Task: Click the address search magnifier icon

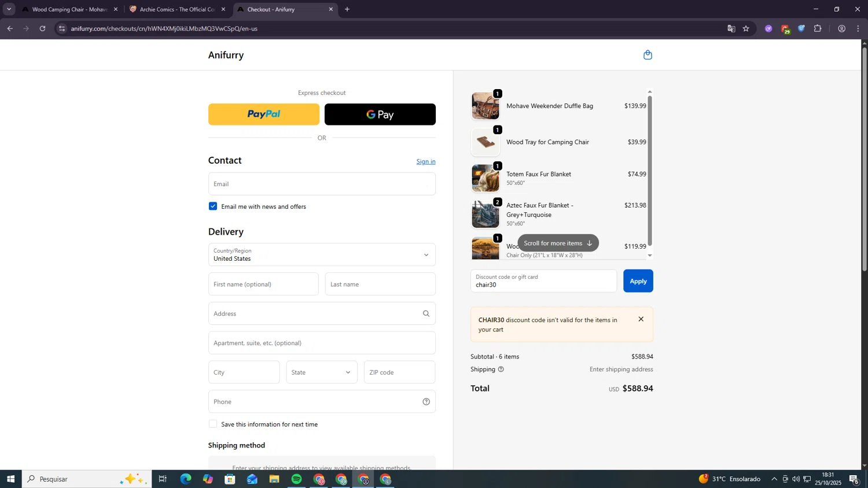Action: [426, 313]
